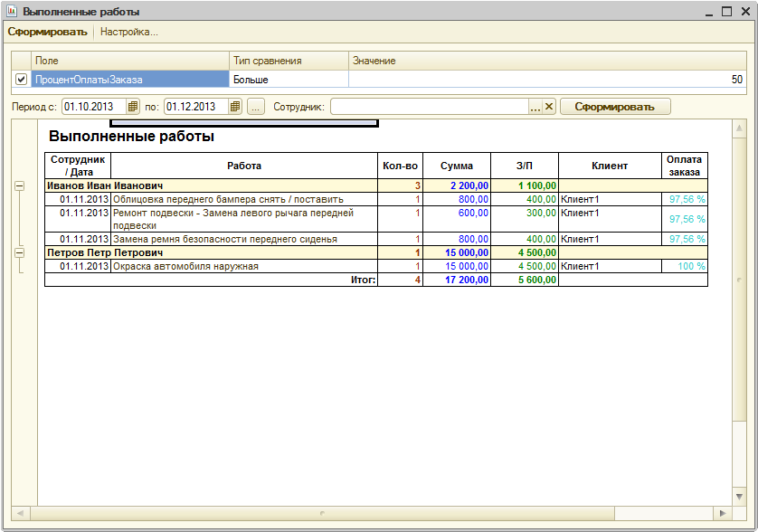
Task: Click Сформировать in the top command bar
Action: (47, 32)
